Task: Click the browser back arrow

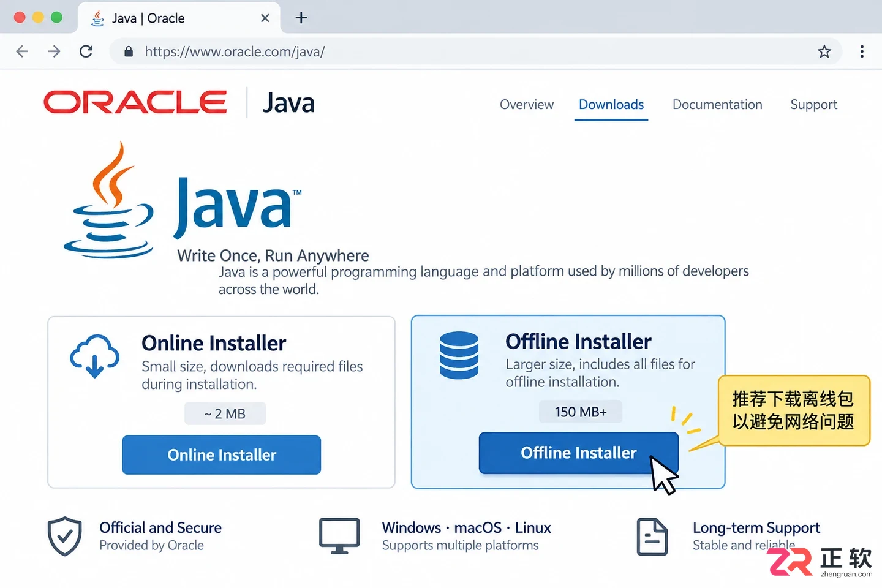Action: pos(22,51)
